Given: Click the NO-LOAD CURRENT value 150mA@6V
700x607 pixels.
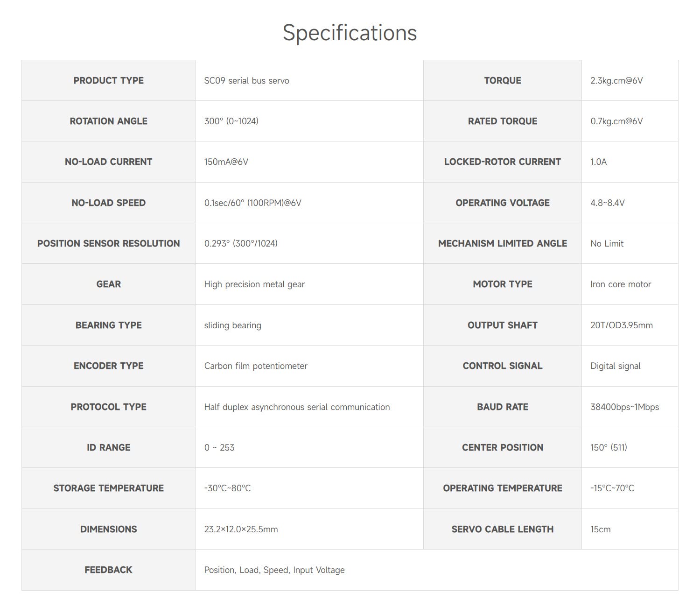Looking at the screenshot, I should pyautogui.click(x=226, y=162).
